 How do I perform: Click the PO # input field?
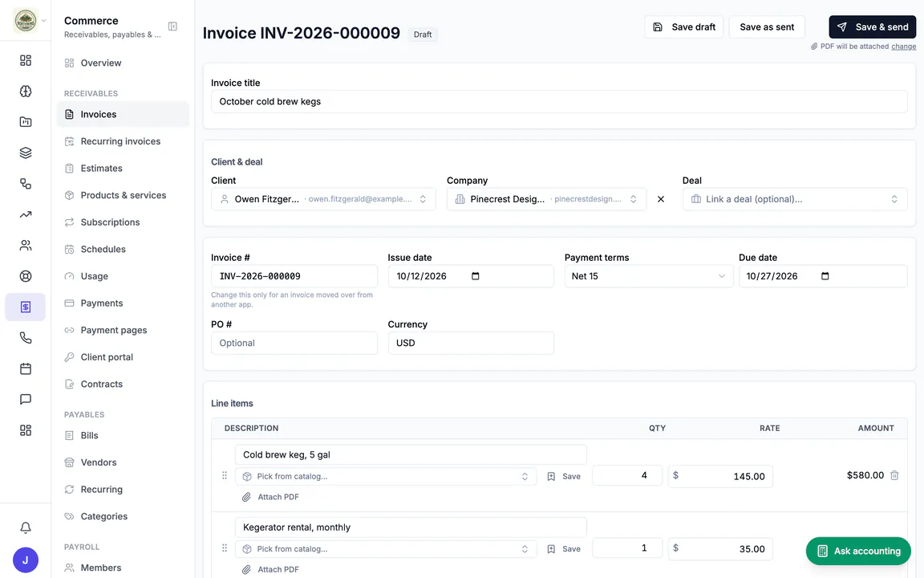point(294,343)
